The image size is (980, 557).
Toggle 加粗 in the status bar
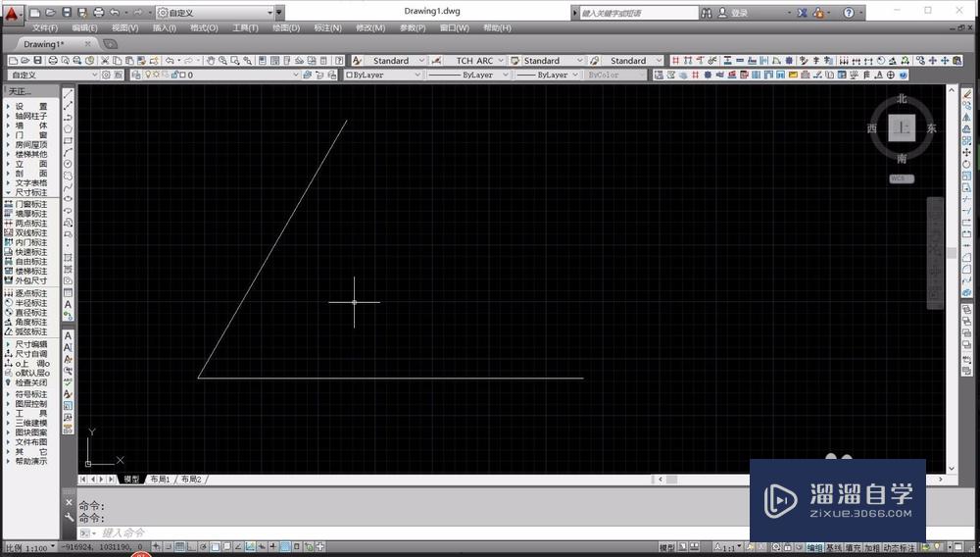tap(872, 547)
